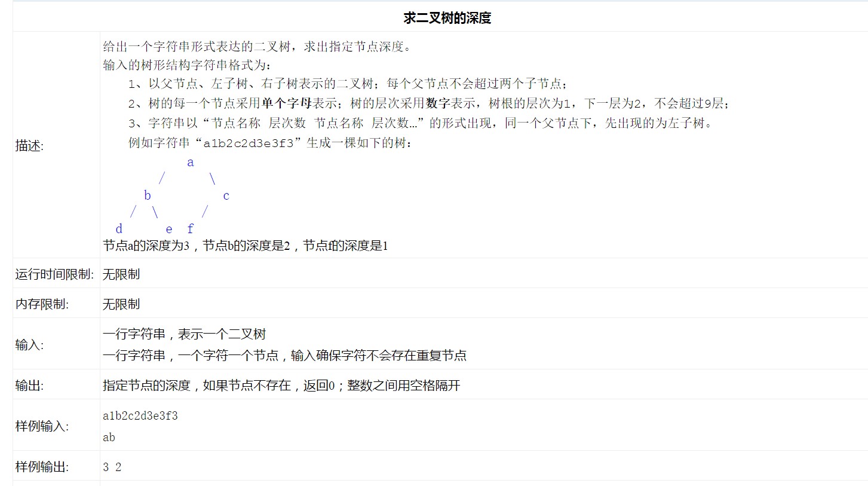The height and width of the screenshot is (486, 868).
Task: Click line 给出一个字符串形式表达的二叉树
Action: click(257, 47)
